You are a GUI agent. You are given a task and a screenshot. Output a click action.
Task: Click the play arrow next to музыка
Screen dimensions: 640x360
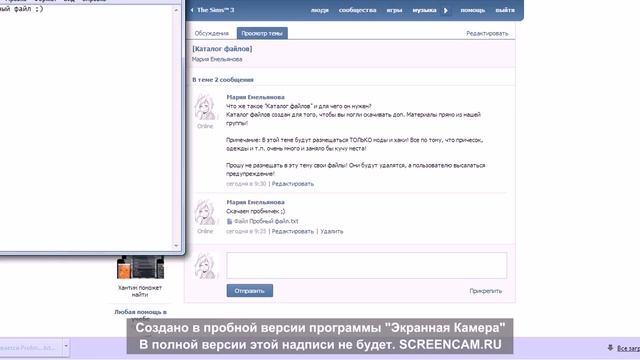pyautogui.click(x=446, y=10)
